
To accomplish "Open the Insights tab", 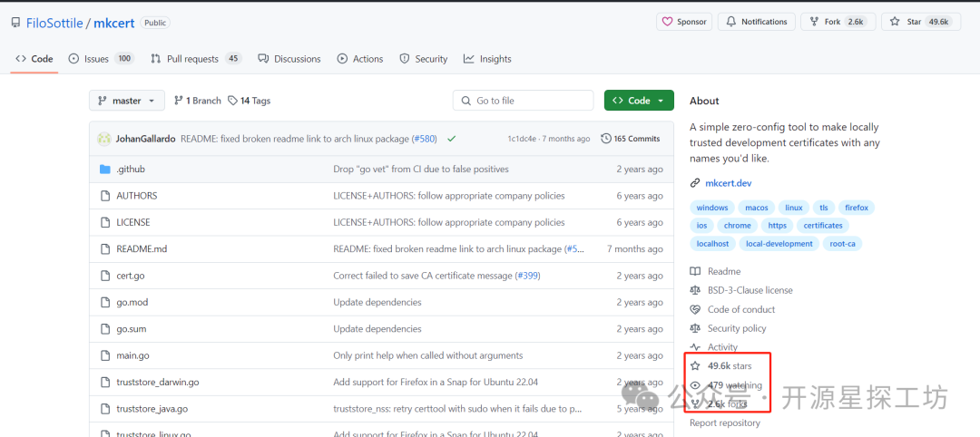I will pyautogui.click(x=487, y=59).
